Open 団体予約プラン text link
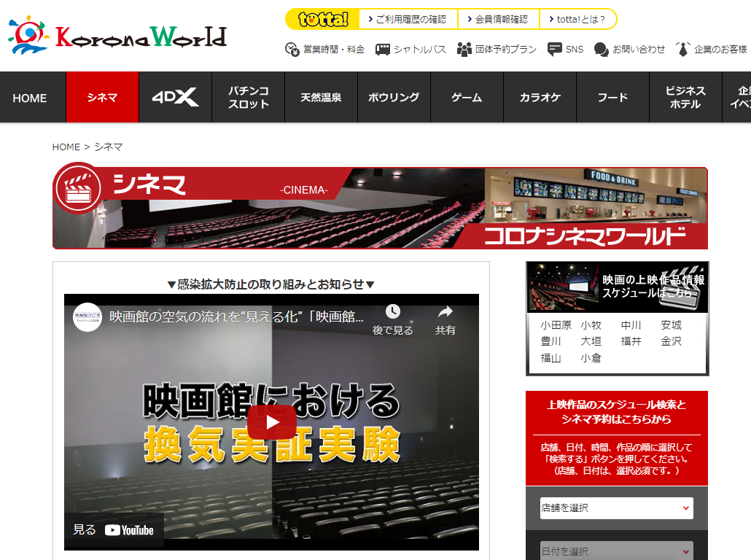Image resolution: width=751 pixels, height=560 pixels. 506,49
